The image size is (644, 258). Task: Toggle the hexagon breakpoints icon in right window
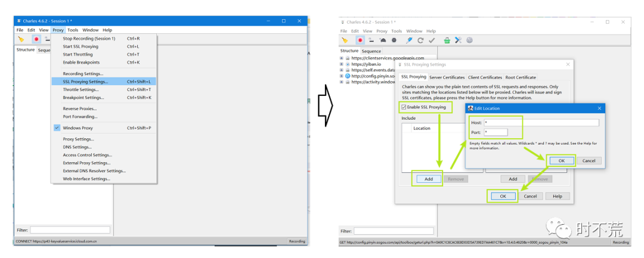click(x=394, y=40)
